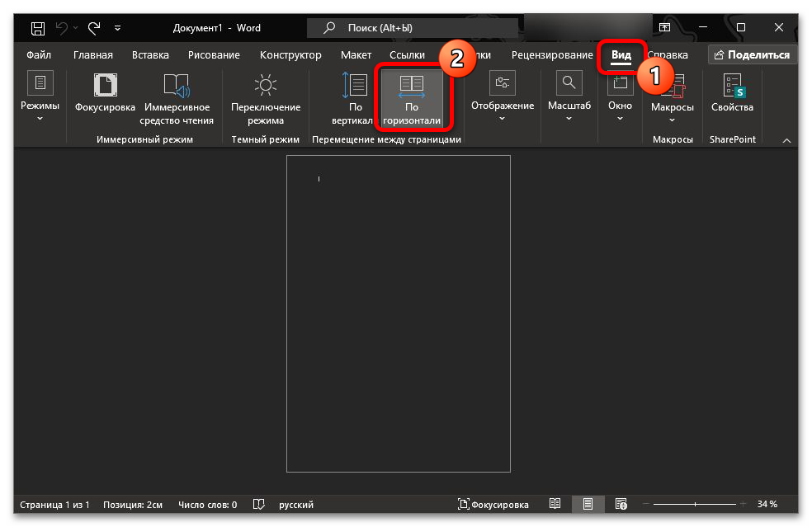Image resolution: width=812 pixels, height=527 pixels.
Task: Enable По горизонтали page movement
Action: 411,99
